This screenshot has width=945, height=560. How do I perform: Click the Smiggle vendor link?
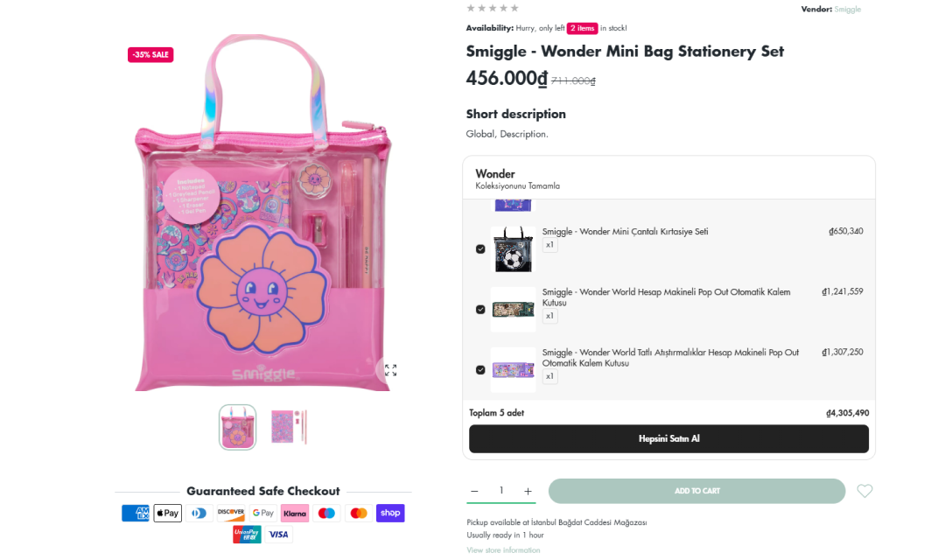pos(847,9)
